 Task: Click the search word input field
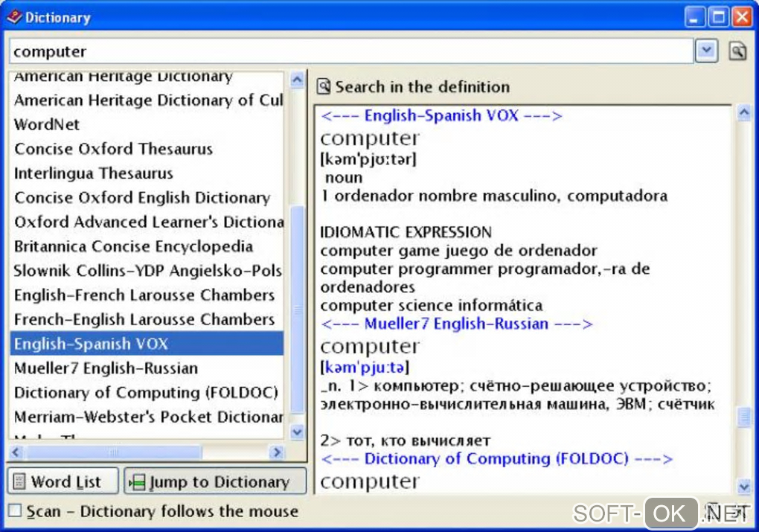351,51
